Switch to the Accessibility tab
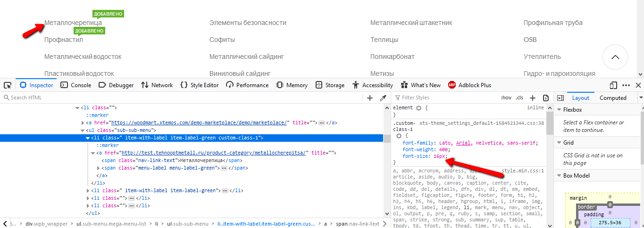This screenshot has height=228, width=644. tap(373, 85)
